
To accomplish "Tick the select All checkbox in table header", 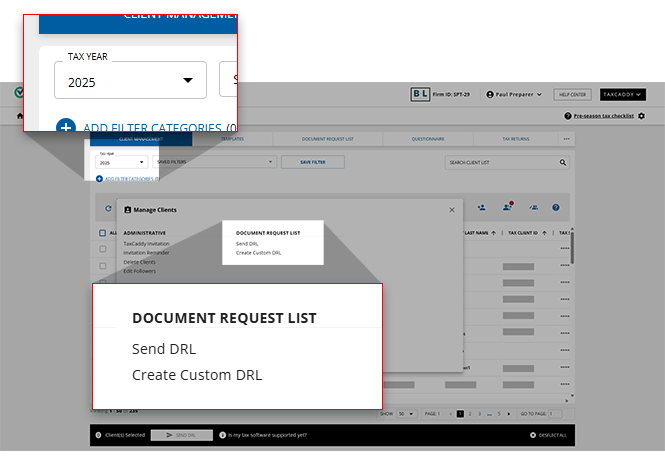I will coord(102,233).
